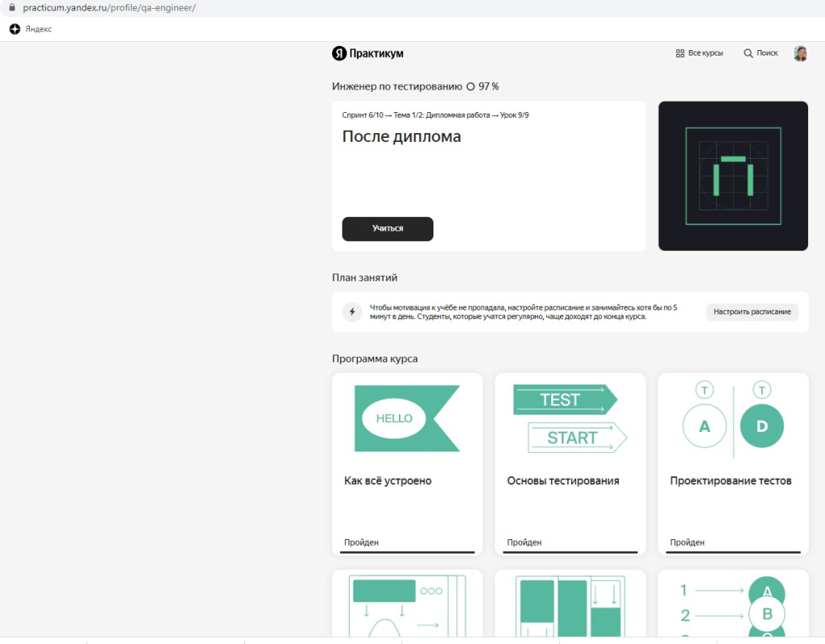The image size is (825, 644).
Task: Click the lock icon in address bar
Action: point(11,7)
